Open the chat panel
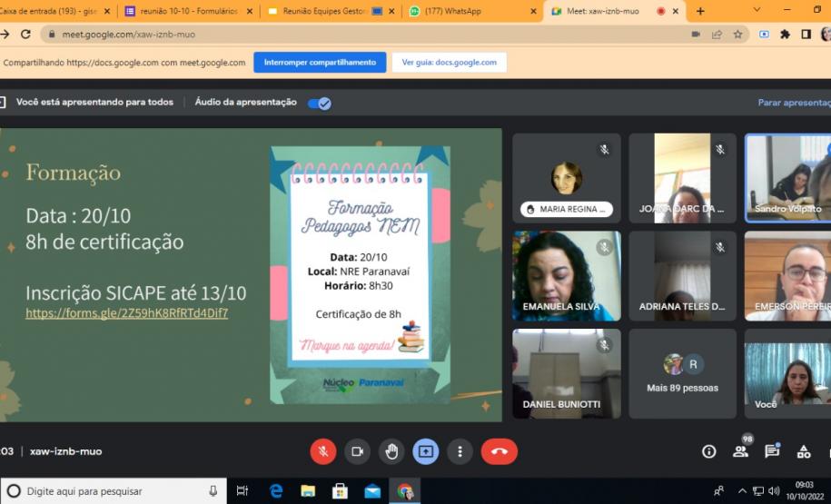 point(772,451)
